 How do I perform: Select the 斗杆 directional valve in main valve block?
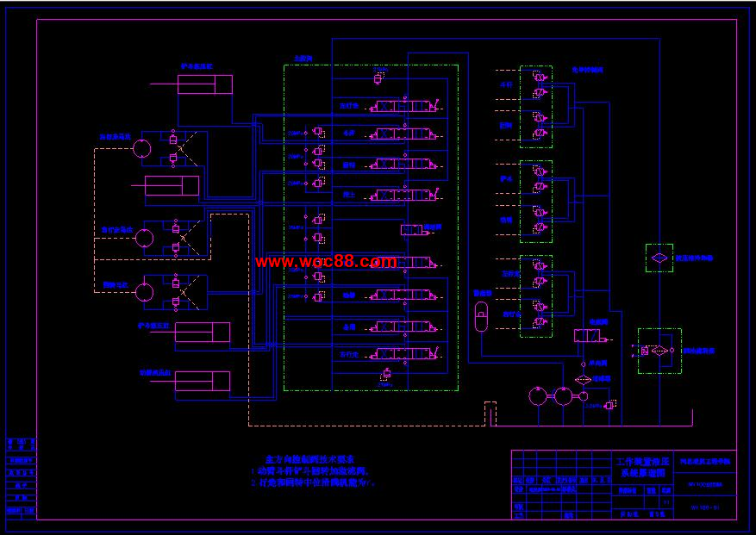click(403, 134)
